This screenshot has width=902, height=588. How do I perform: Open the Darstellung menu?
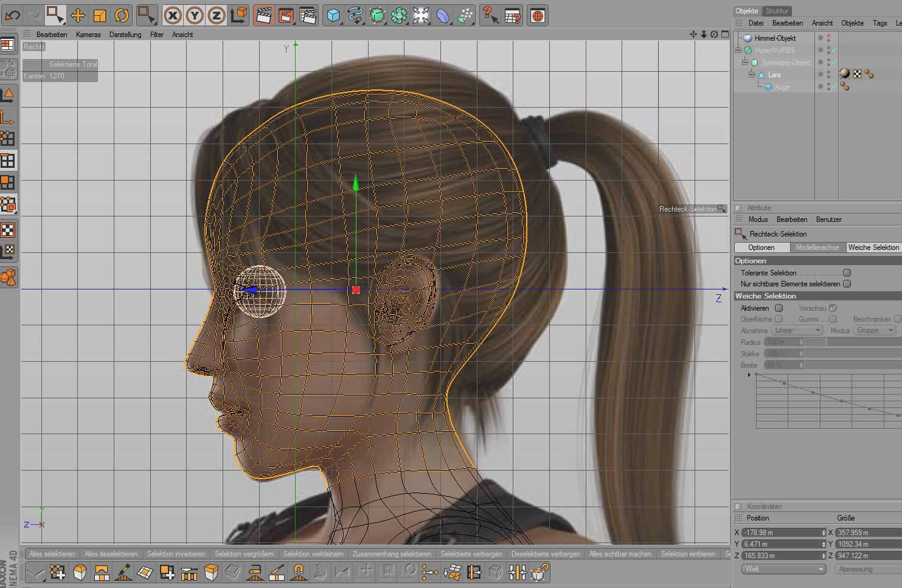click(125, 35)
